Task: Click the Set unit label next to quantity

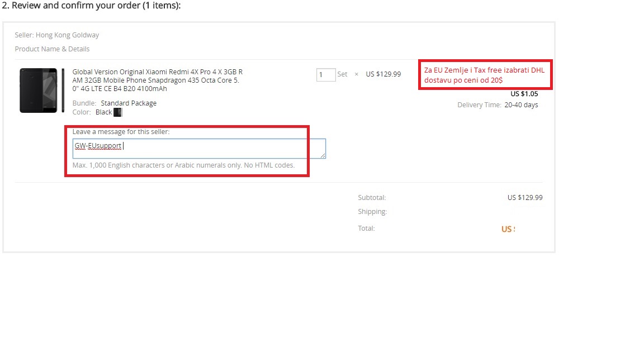Action: pyautogui.click(x=342, y=74)
